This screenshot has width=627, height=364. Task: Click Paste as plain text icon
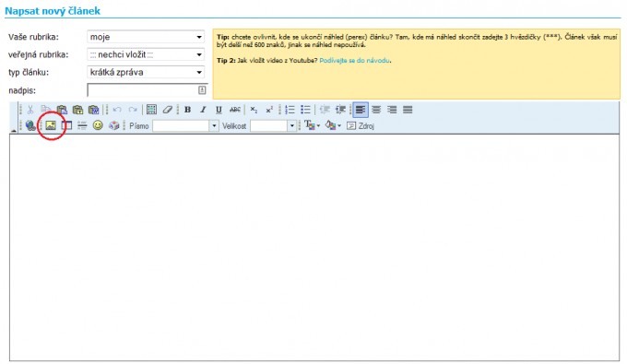tap(77, 110)
